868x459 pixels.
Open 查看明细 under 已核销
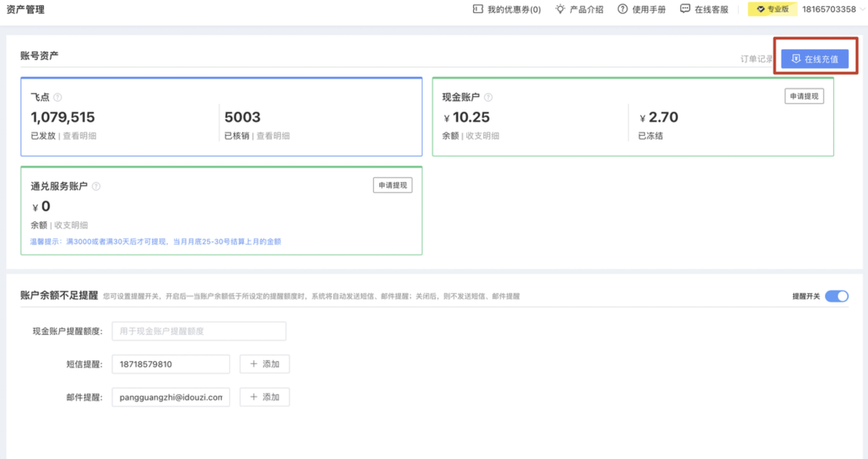[273, 136]
